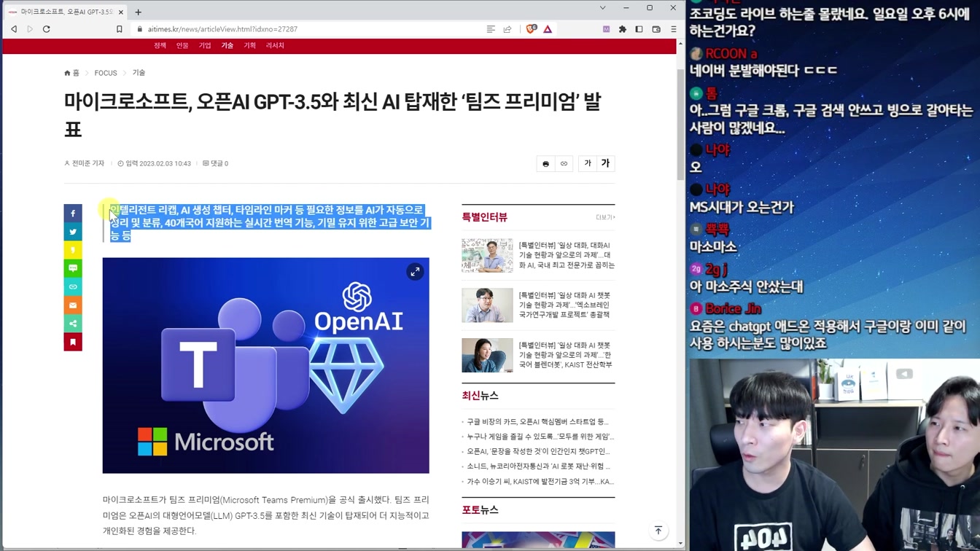Close the aitimes article tab
Screen dimensions: 980x551
(x=121, y=12)
